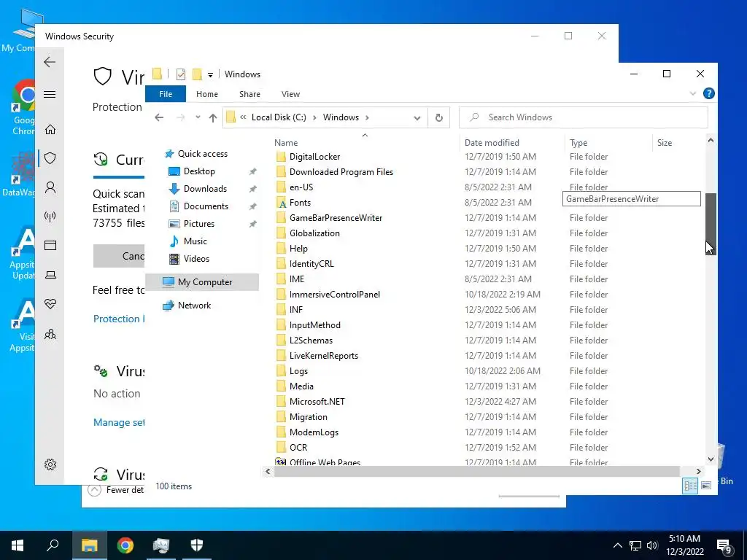Open Firewall & network protection icon
Screen dimensions: 747x560
50,217
